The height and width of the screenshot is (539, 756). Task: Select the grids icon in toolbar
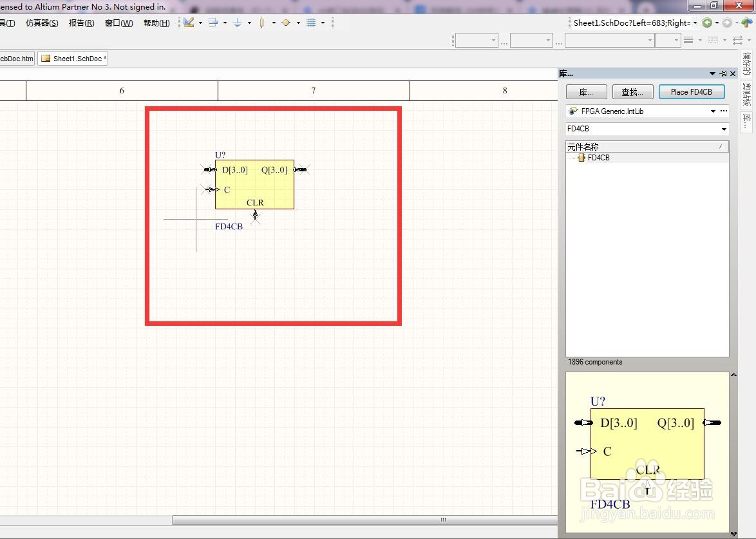point(311,23)
